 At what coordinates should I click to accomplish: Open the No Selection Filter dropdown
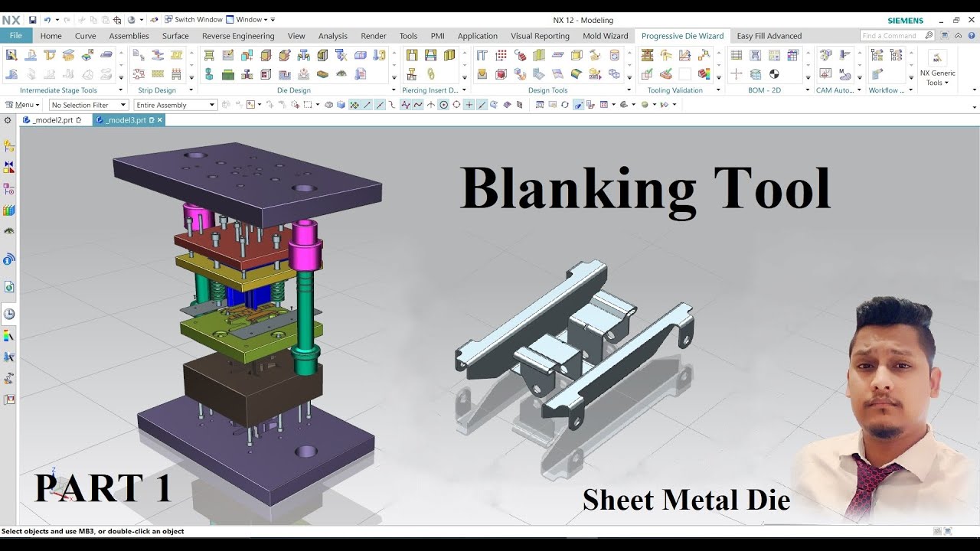tap(89, 105)
